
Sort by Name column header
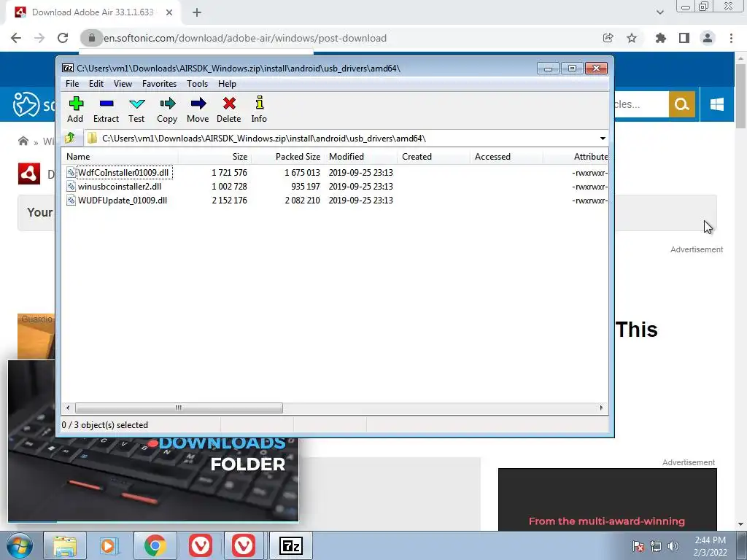[x=120, y=157]
